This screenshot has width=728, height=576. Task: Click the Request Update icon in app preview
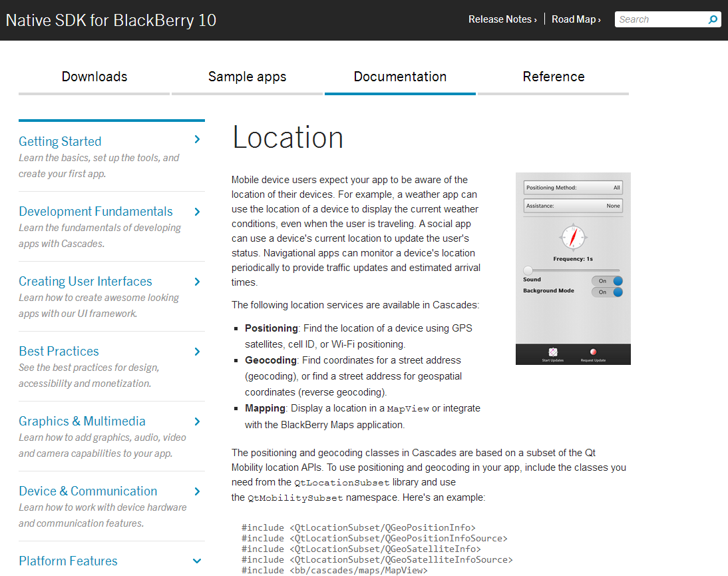pos(594,352)
